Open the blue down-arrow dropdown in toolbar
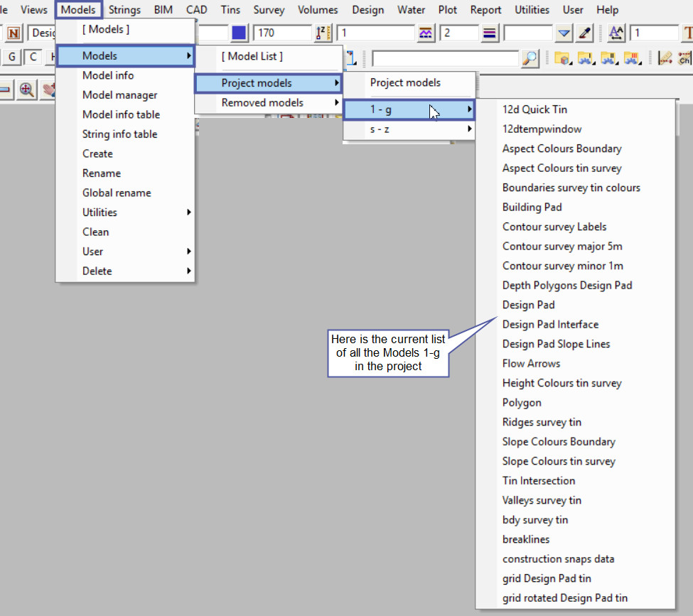 point(564,33)
